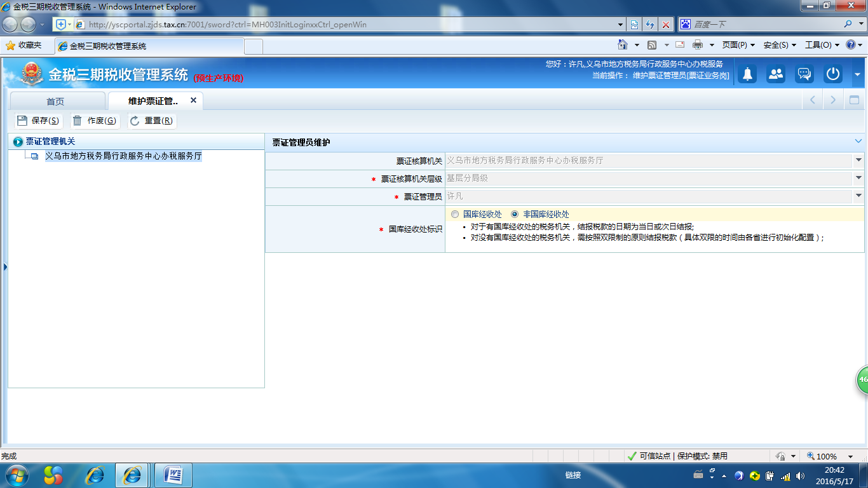Open the notification bell icon
Image resolution: width=868 pixels, height=488 pixels.
pos(748,74)
